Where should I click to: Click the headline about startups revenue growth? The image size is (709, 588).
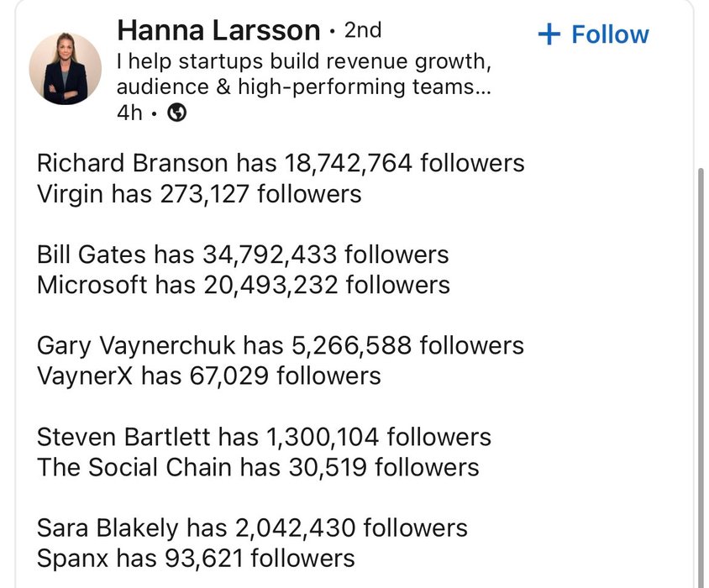pyautogui.click(x=303, y=74)
